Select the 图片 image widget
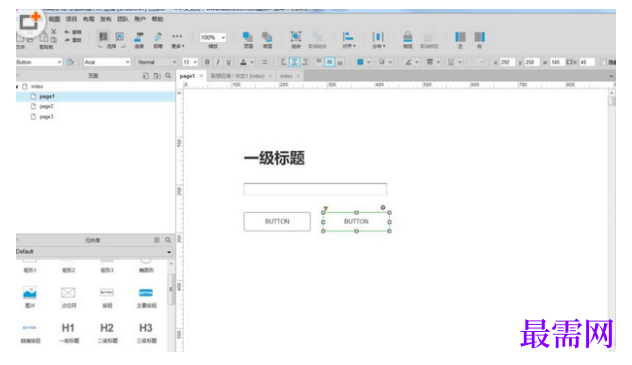 (30, 297)
